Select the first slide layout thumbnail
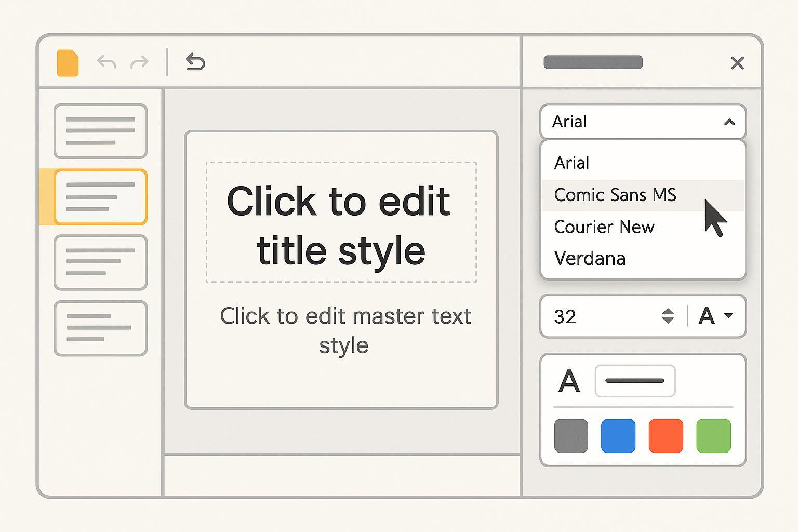 coord(101,131)
